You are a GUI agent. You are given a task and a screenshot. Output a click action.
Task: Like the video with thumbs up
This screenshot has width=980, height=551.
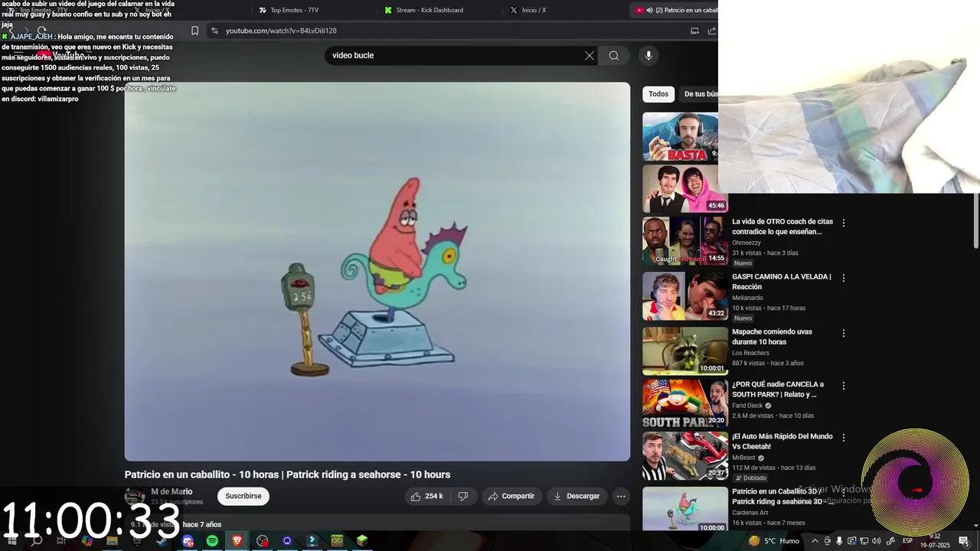(426, 496)
